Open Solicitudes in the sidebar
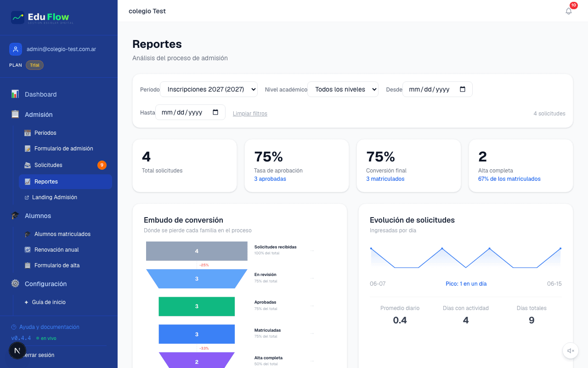Image resolution: width=588 pixels, height=368 pixels. pos(65,165)
